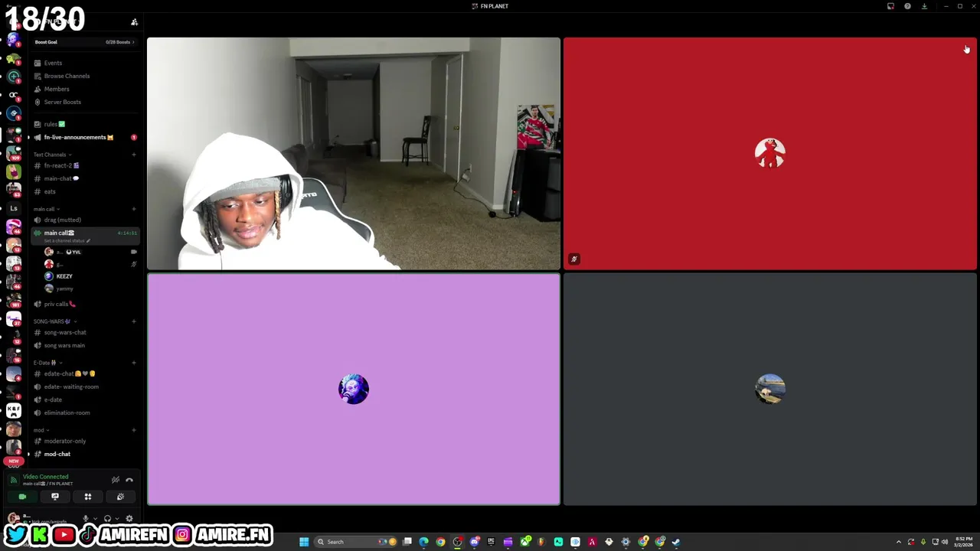Select user KEEZY in voice channel

pyautogui.click(x=64, y=276)
